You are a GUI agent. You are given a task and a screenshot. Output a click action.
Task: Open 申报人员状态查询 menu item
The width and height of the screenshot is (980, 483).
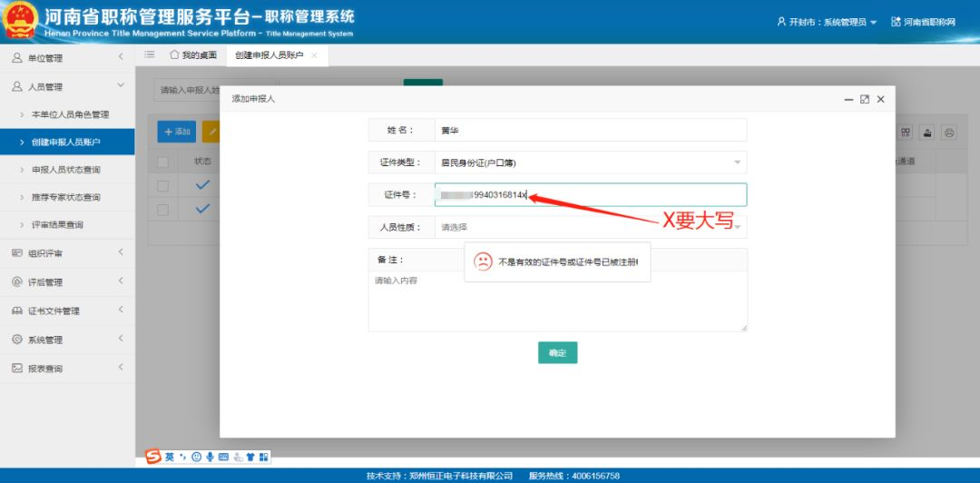click(x=67, y=170)
